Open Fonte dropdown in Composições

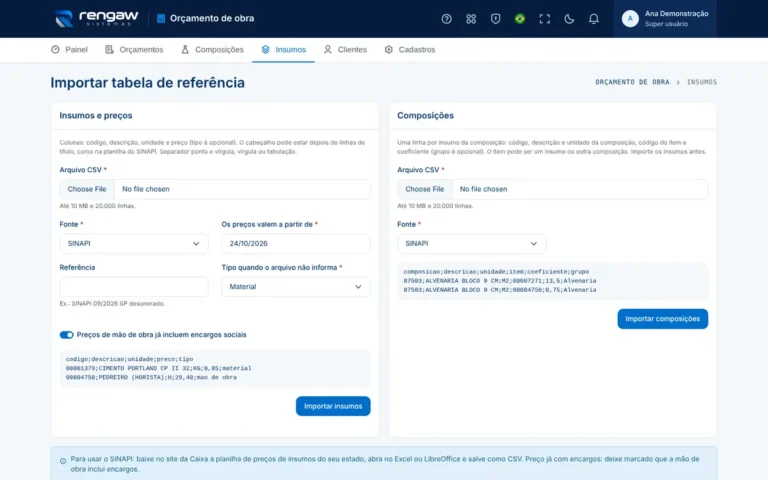(x=472, y=243)
